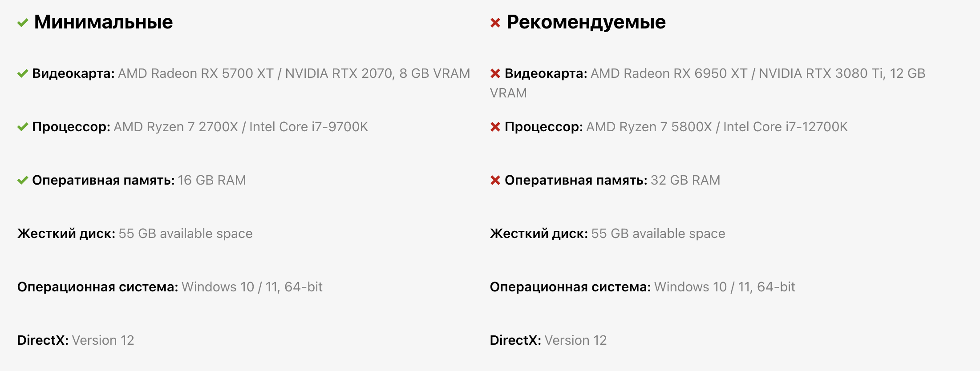This screenshot has width=980, height=371.
Task: Click red cross beside recommended Процессор
Action: [x=495, y=127]
